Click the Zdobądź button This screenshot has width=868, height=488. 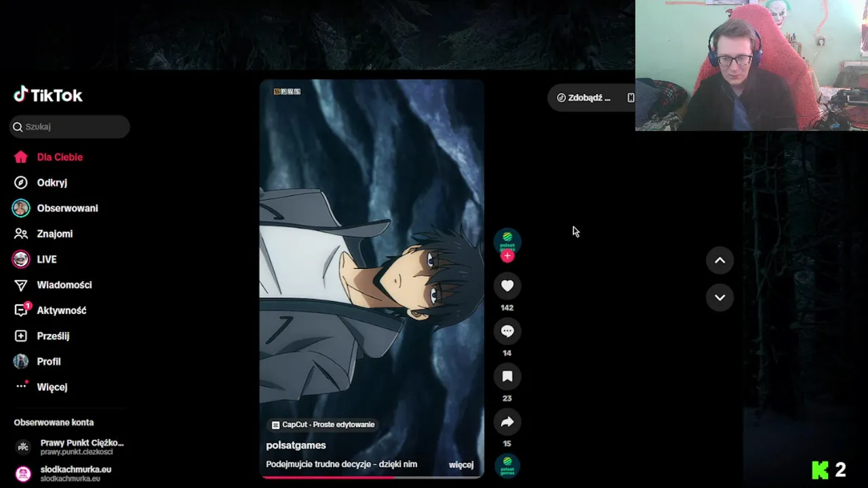[584, 98]
